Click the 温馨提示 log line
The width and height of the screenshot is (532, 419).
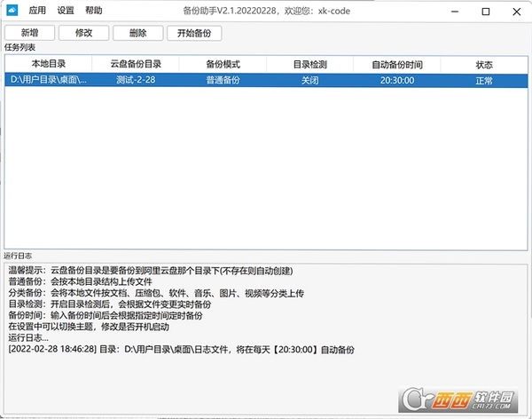point(151,271)
